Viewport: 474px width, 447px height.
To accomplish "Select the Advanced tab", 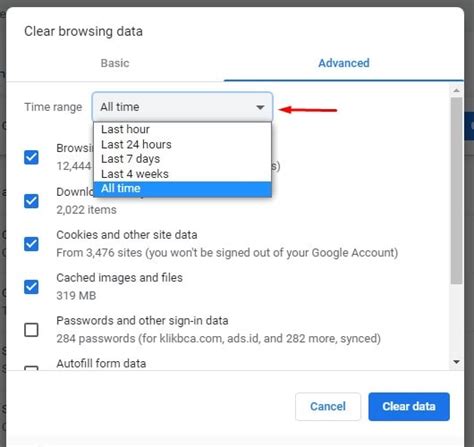I will (x=344, y=63).
